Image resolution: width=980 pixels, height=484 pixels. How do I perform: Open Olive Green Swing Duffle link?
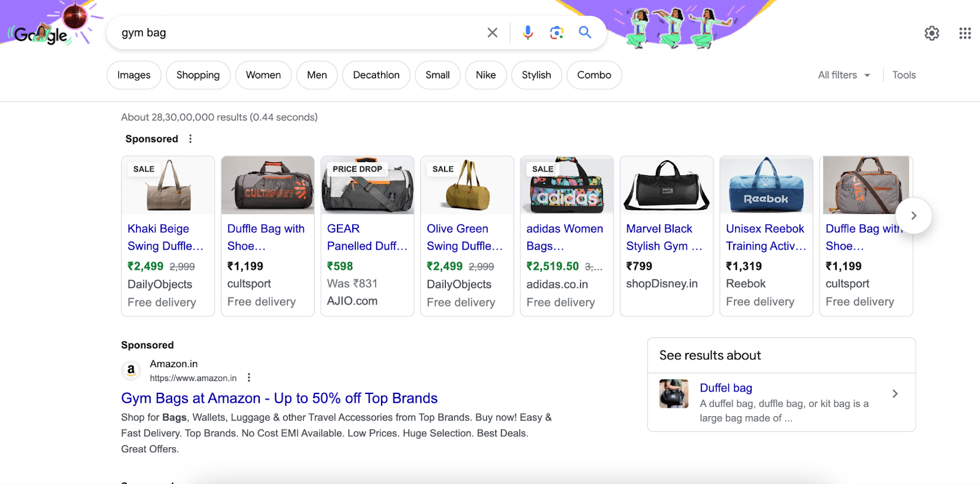tap(464, 237)
